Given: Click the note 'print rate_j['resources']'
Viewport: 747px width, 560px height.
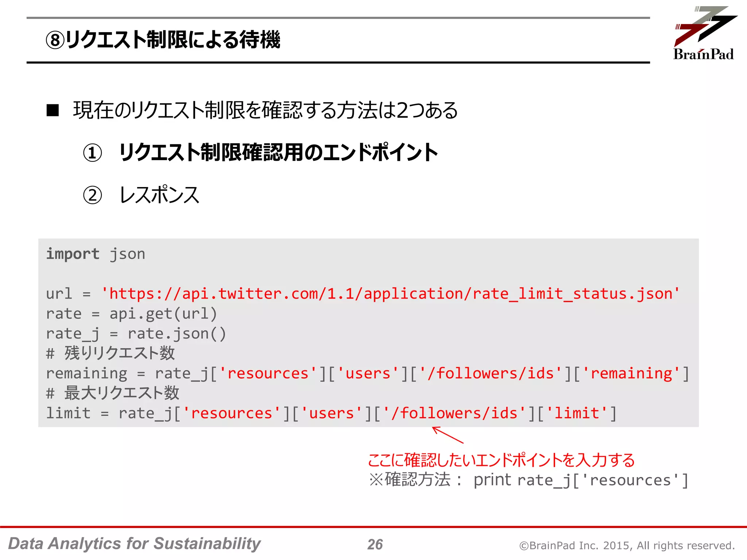Looking at the screenshot, I should click(581, 480).
